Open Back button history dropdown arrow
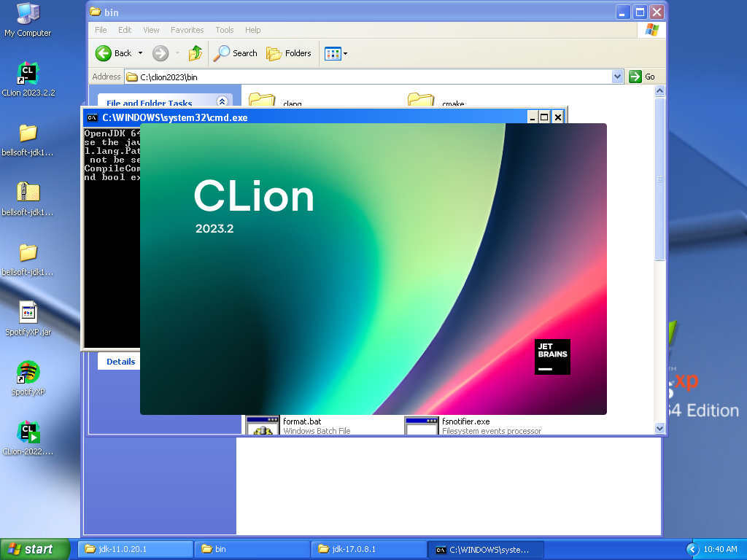The image size is (747, 560). [x=140, y=53]
